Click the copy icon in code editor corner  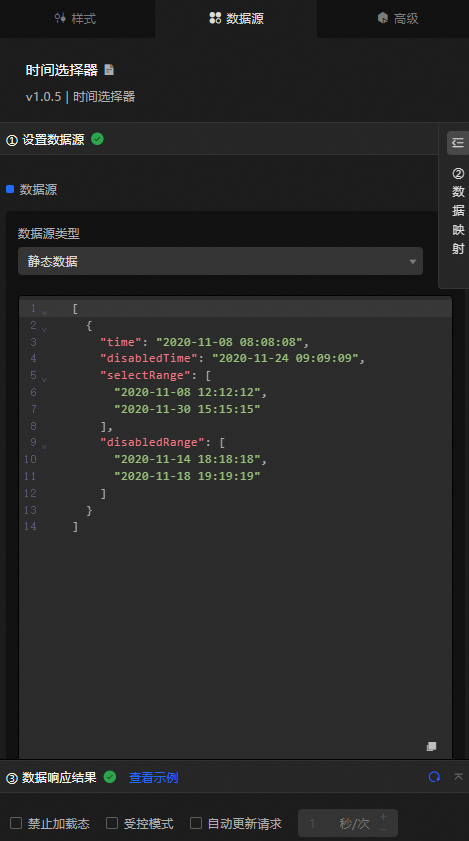pos(431,746)
